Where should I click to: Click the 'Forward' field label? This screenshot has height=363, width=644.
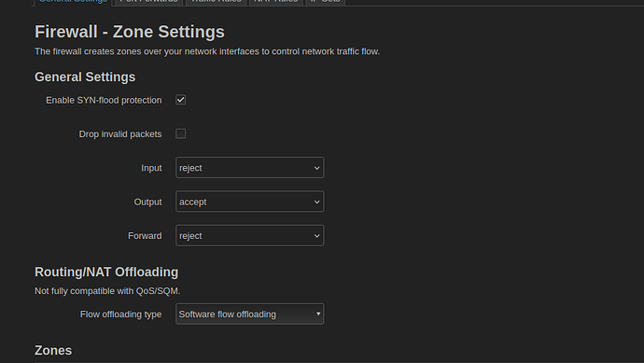click(x=145, y=236)
